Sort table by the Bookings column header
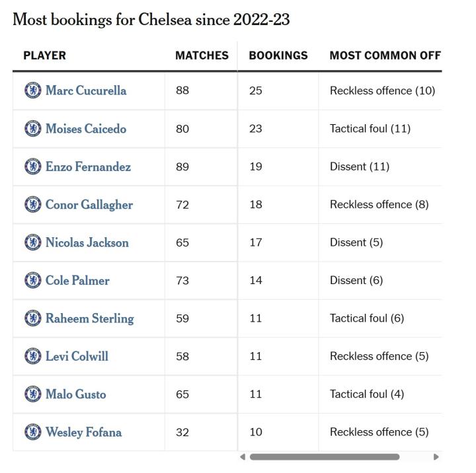Screen dimensions: 476x473 pyautogui.click(x=278, y=55)
